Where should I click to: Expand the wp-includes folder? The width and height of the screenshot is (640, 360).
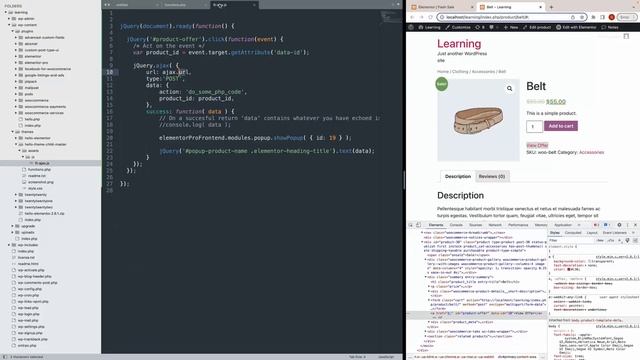tap(9, 245)
